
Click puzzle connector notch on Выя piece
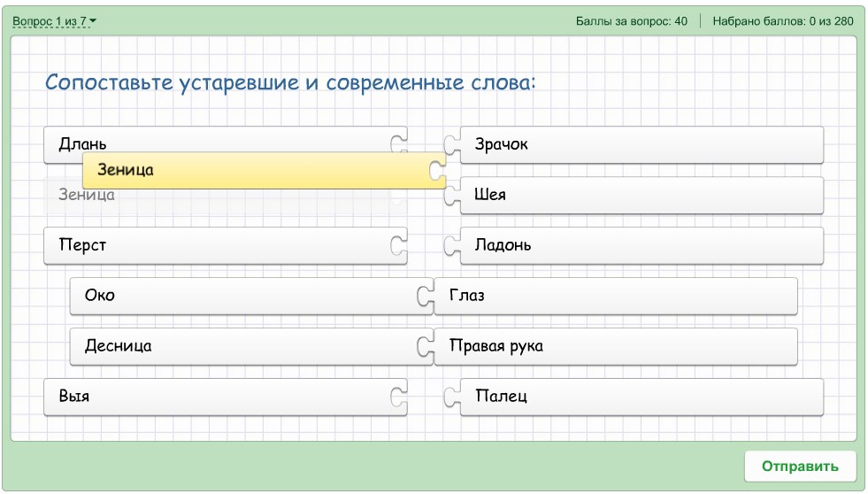click(398, 397)
